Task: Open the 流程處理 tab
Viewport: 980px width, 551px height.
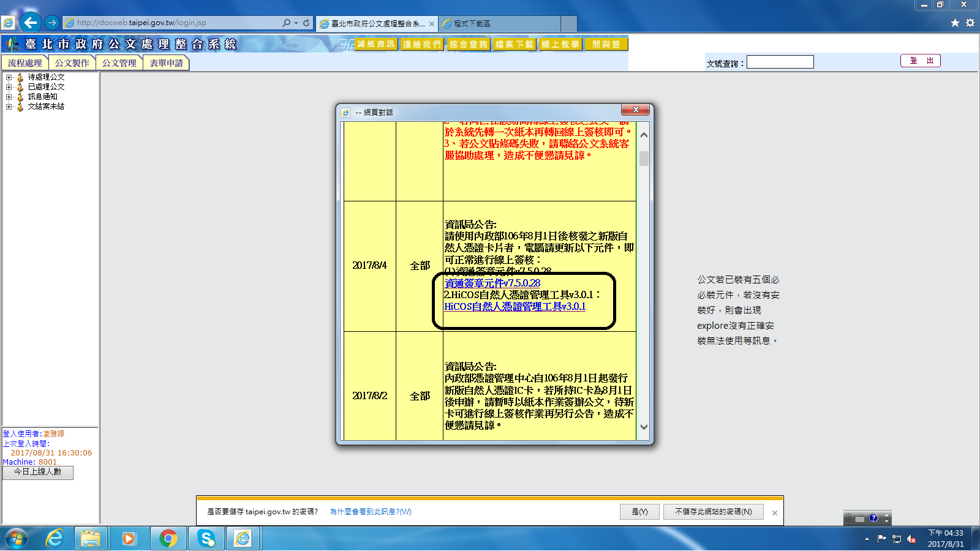Action: (25, 63)
